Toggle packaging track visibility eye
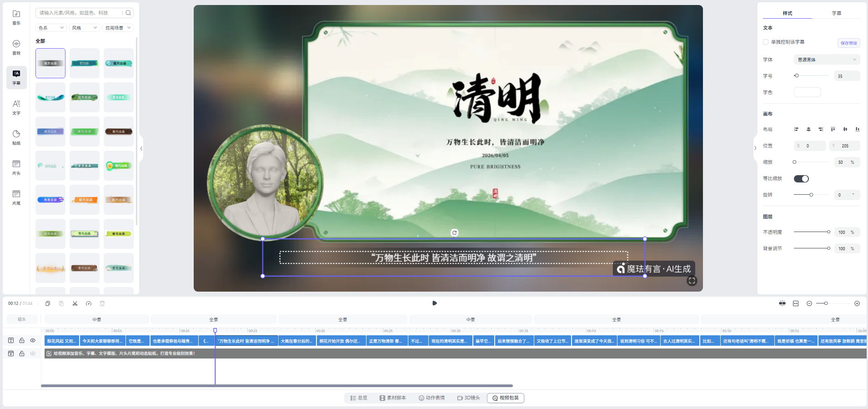This screenshot has height=409, width=868. click(33, 353)
